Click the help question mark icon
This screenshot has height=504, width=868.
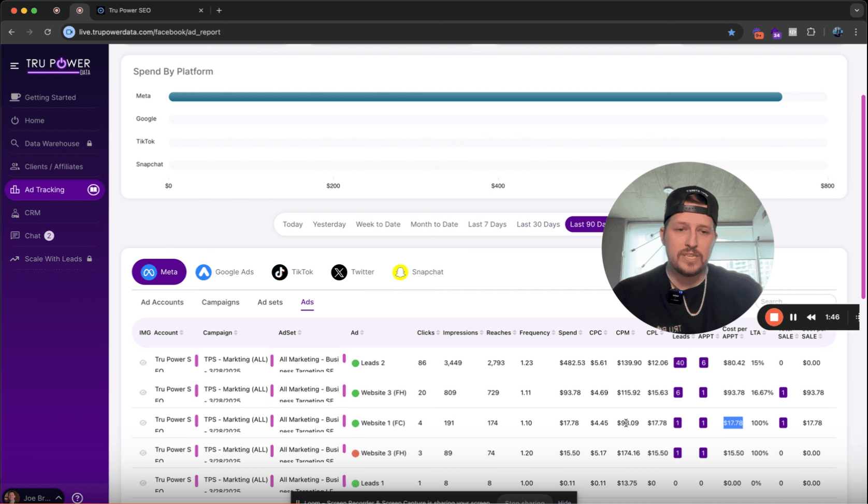77,498
